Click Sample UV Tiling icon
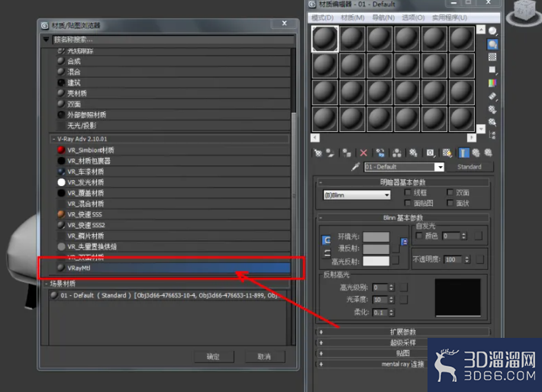 tap(492, 70)
